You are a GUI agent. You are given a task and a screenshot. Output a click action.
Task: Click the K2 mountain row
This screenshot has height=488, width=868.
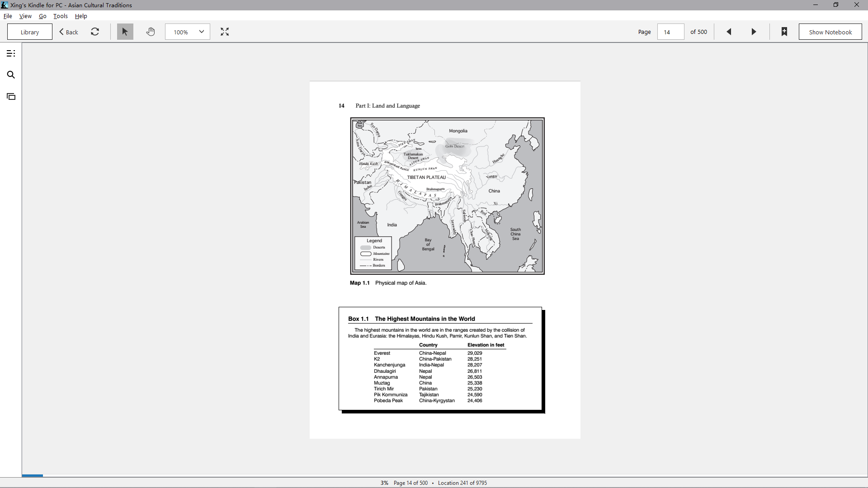tap(428, 359)
